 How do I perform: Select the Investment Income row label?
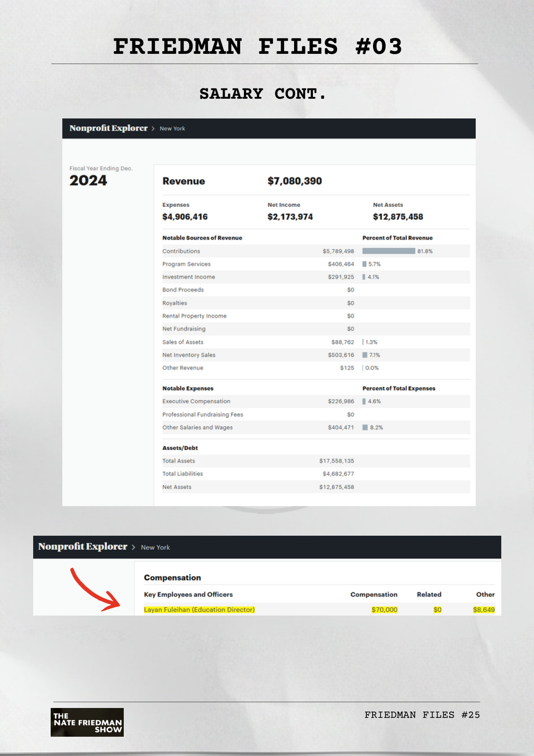[188, 277]
